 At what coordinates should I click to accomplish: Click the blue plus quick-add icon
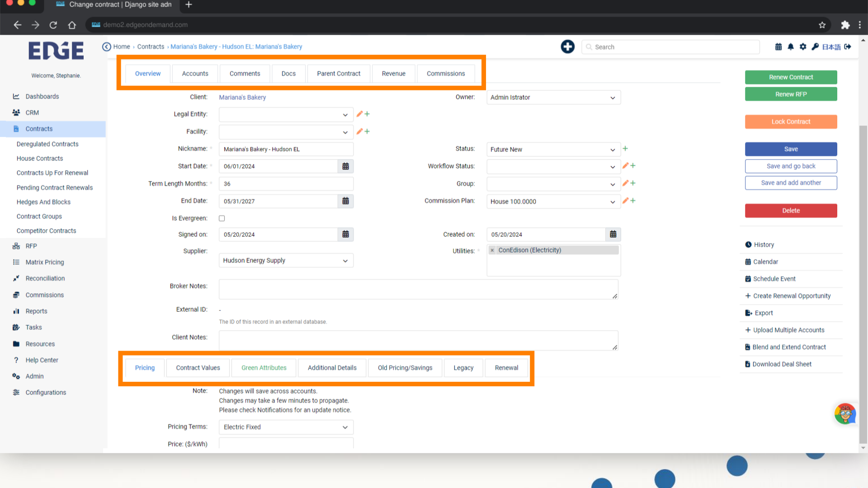pyautogui.click(x=567, y=47)
